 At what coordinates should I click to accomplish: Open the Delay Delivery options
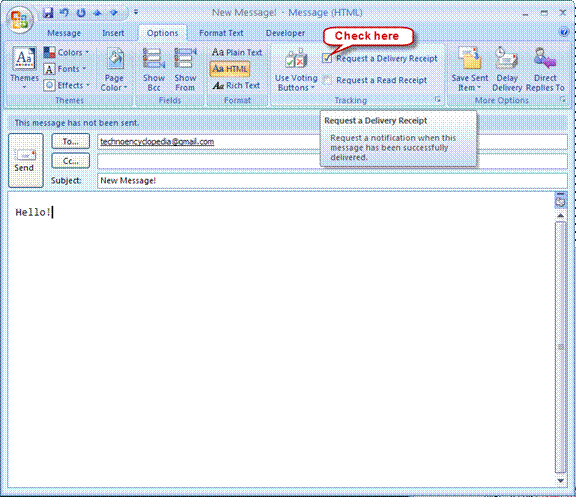(x=507, y=70)
